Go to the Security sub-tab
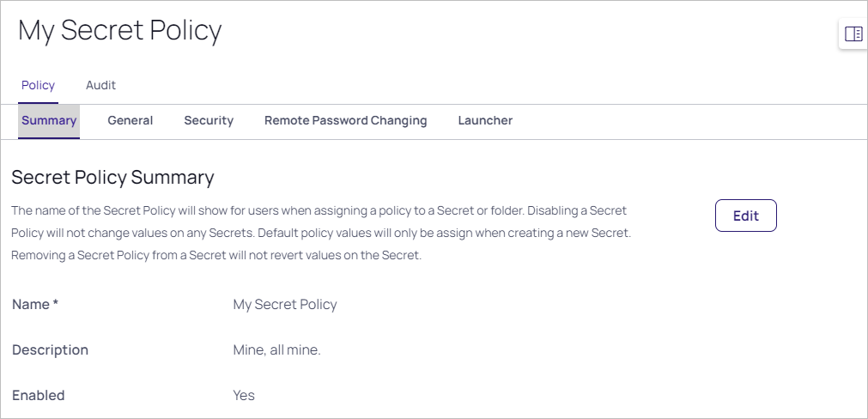Viewport: 868px width, 419px height. click(209, 121)
